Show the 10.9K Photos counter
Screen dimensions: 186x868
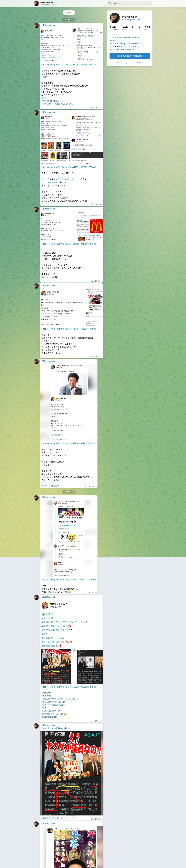pos(125,28)
